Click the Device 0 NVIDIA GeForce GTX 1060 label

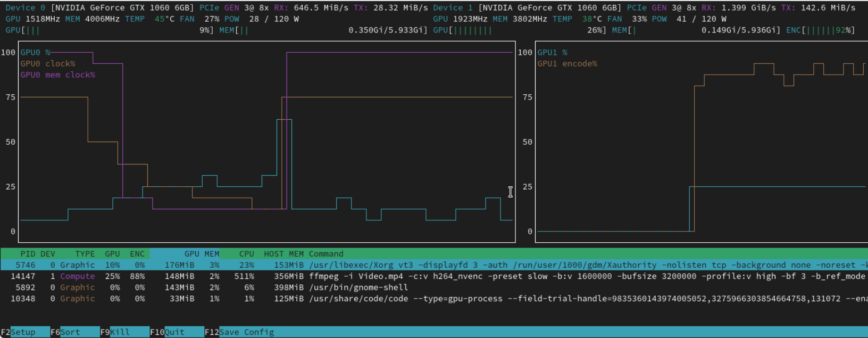100,7
